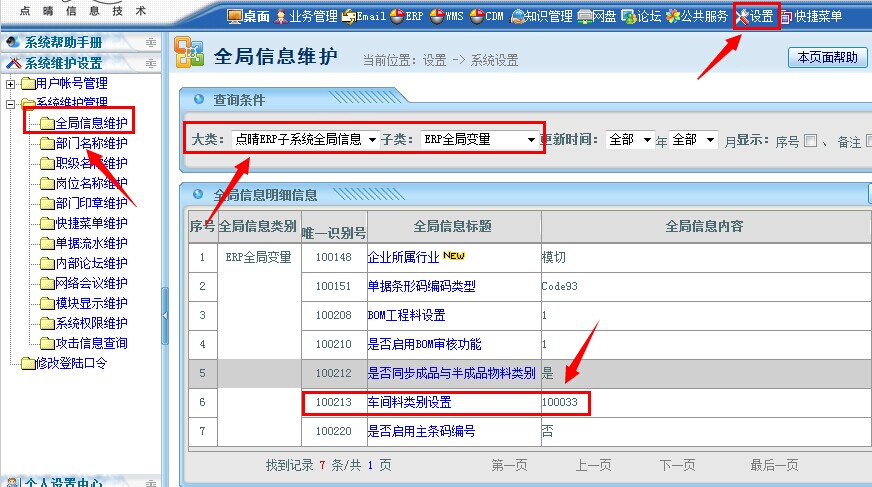Open the 论坛 forum icon

click(x=629, y=17)
